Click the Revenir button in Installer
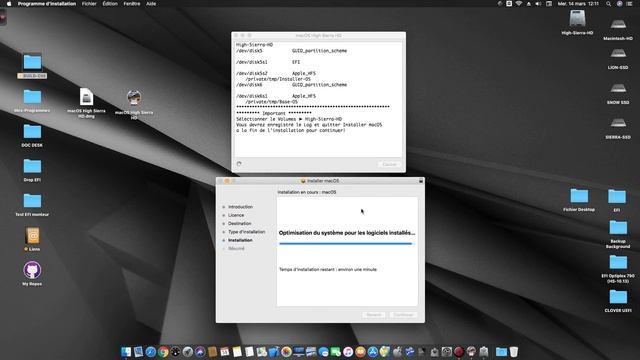The height and width of the screenshot is (360, 640). tap(373, 315)
